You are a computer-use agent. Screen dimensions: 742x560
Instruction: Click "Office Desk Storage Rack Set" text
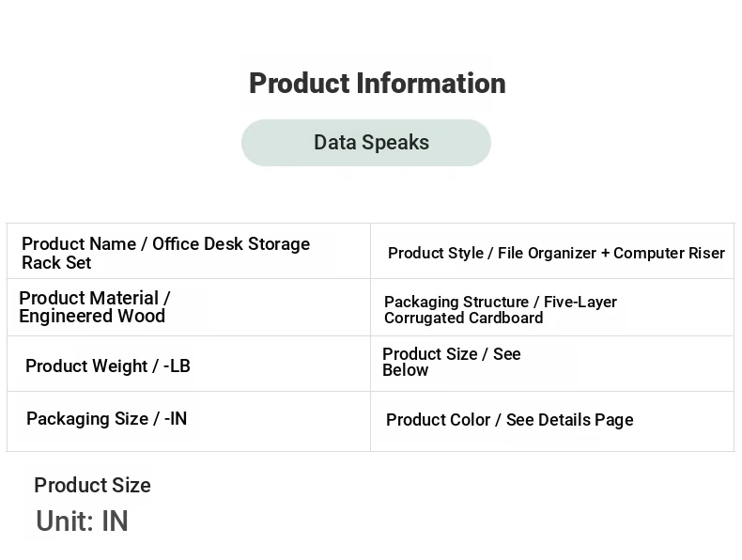(x=165, y=254)
